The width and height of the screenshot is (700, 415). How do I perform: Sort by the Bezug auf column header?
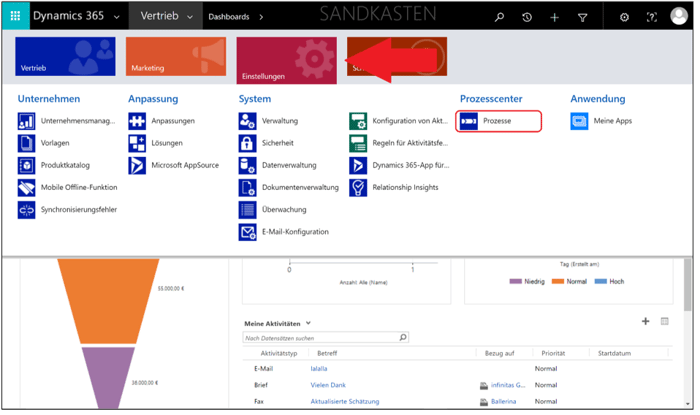(500, 353)
